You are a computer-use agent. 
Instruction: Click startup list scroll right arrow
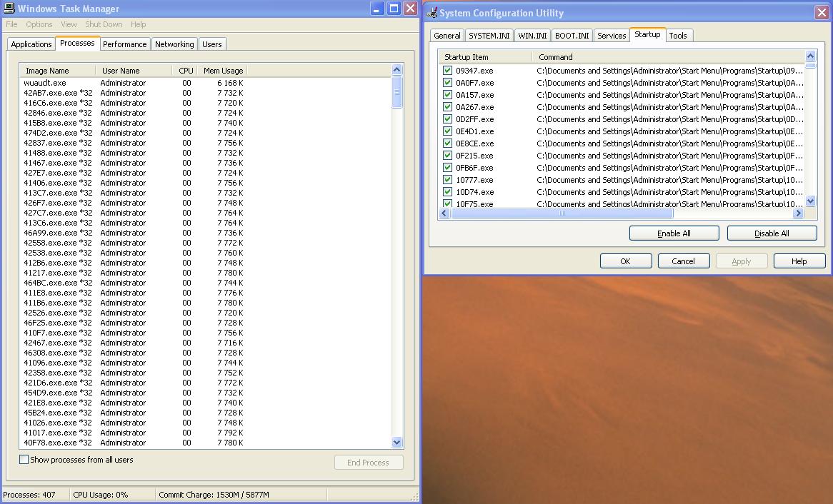(x=798, y=213)
